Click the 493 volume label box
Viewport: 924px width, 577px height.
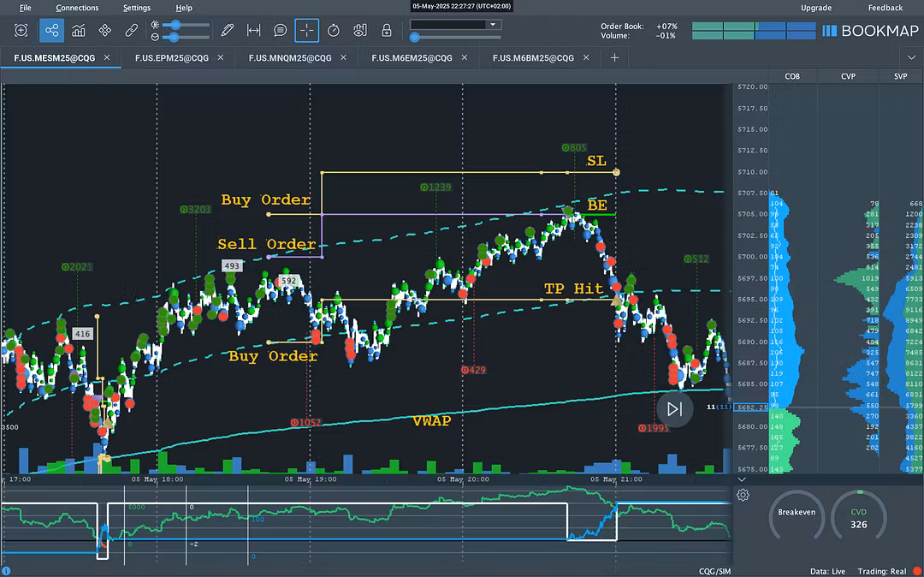coord(232,265)
